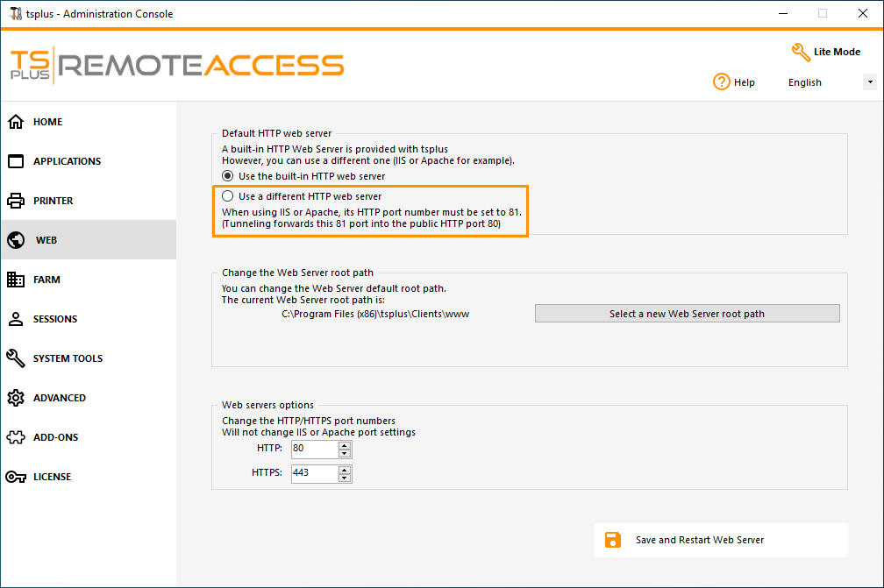Image resolution: width=884 pixels, height=588 pixels.
Task: Click the License key icon
Action: click(x=16, y=477)
